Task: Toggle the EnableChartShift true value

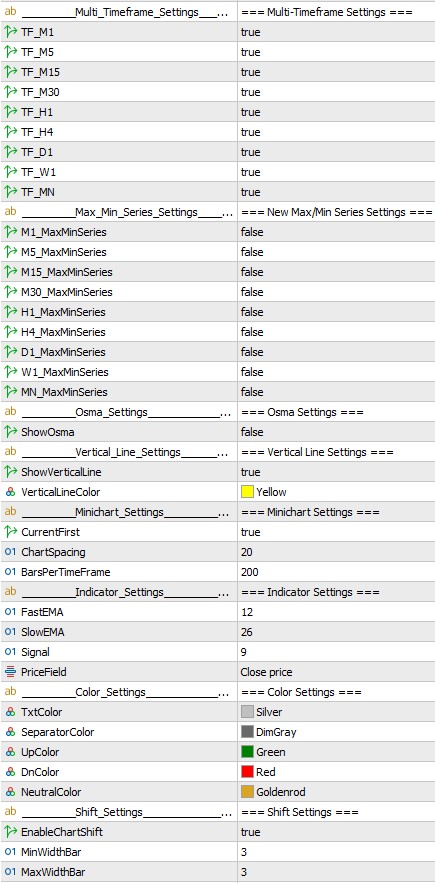Action: click(x=336, y=832)
